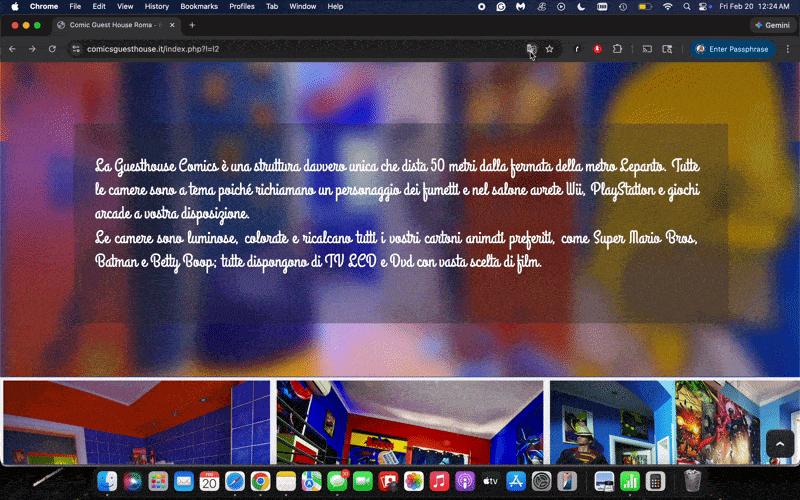This screenshot has height=500, width=800.
Task: Click the date and time clock
Action: (754, 7)
